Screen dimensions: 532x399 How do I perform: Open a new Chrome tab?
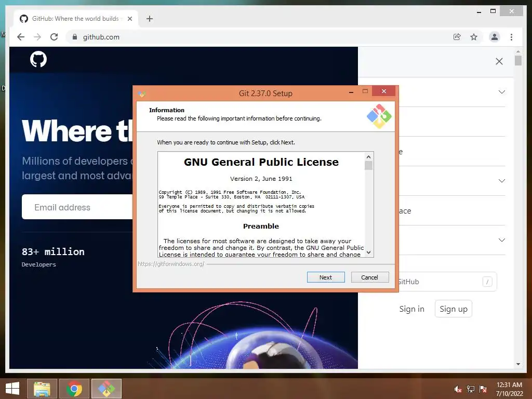(x=150, y=19)
